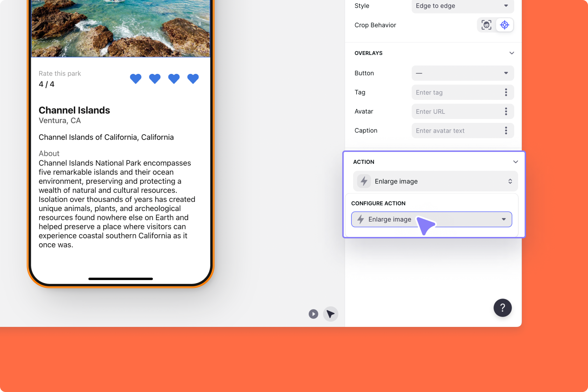Click the Enter URL avatar field
Image resolution: width=588 pixels, height=392 pixels.
click(451, 111)
